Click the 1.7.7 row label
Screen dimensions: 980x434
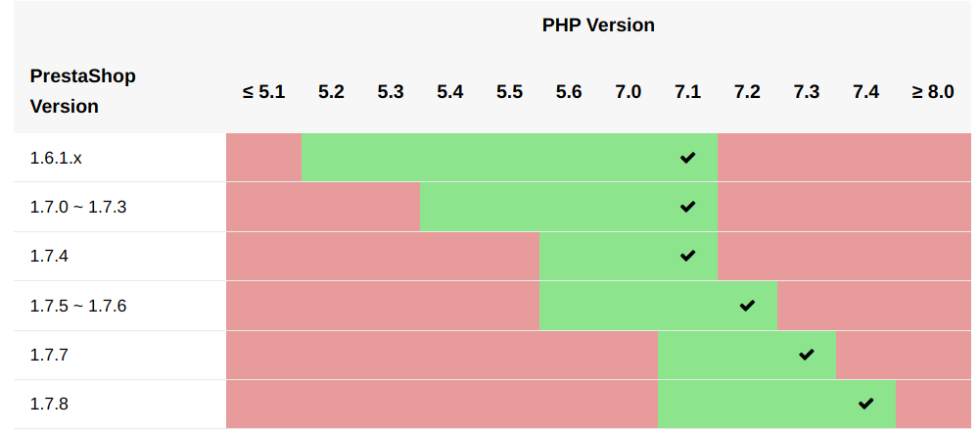click(49, 355)
